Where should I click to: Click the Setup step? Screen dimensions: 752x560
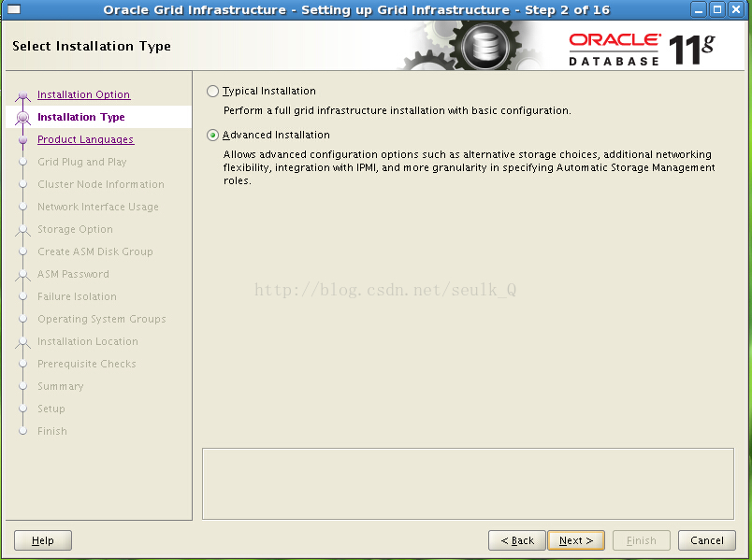[51, 409]
